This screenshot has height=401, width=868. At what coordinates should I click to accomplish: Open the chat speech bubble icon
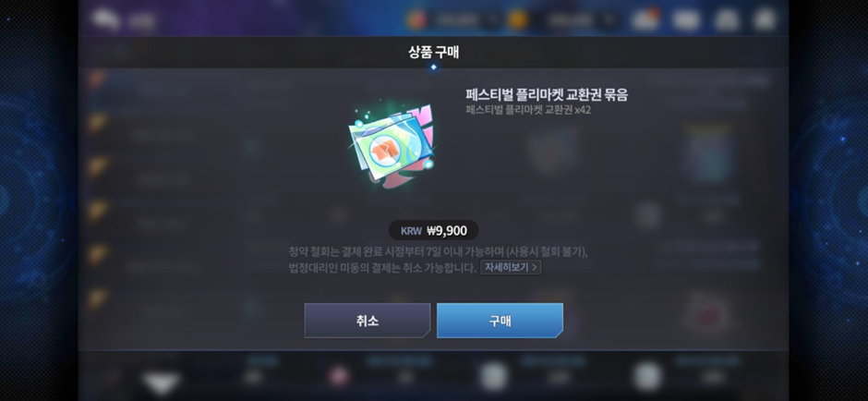click(x=105, y=19)
